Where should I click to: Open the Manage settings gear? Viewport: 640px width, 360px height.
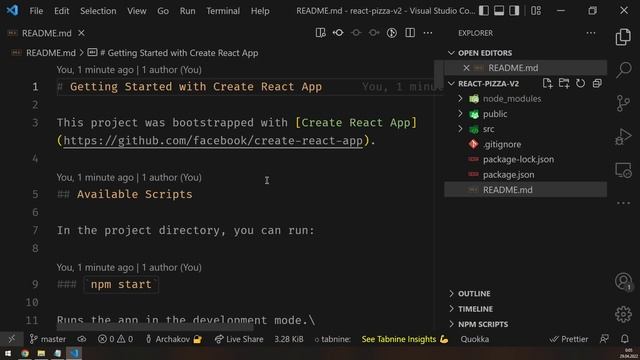623,314
